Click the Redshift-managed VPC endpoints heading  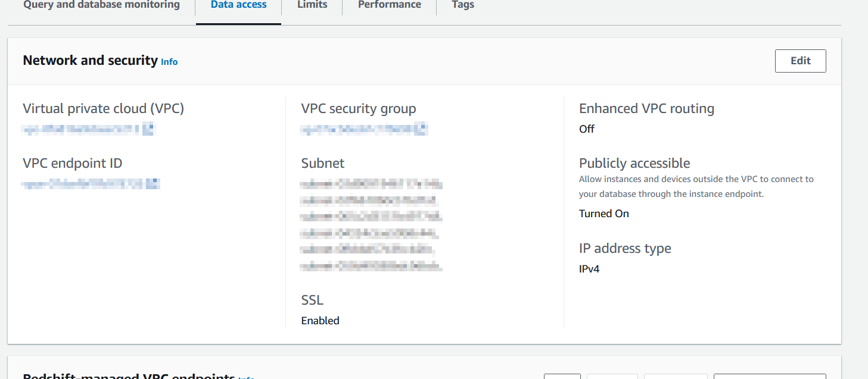(128, 376)
